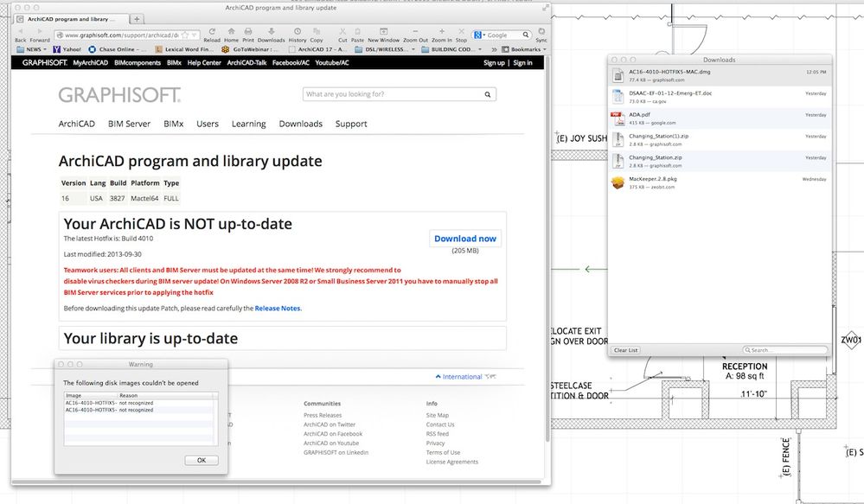
Task: Open the BIMx site menu
Action: [x=174, y=124]
